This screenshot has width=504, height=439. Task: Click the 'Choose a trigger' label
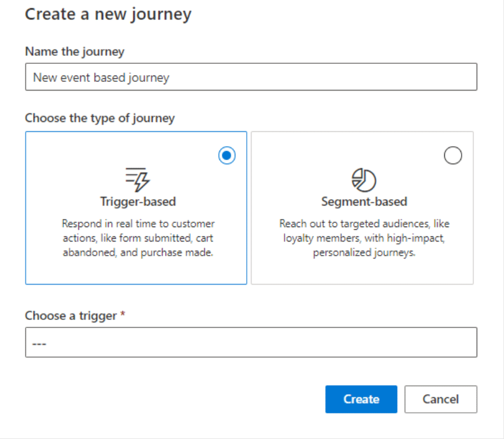coord(70,316)
